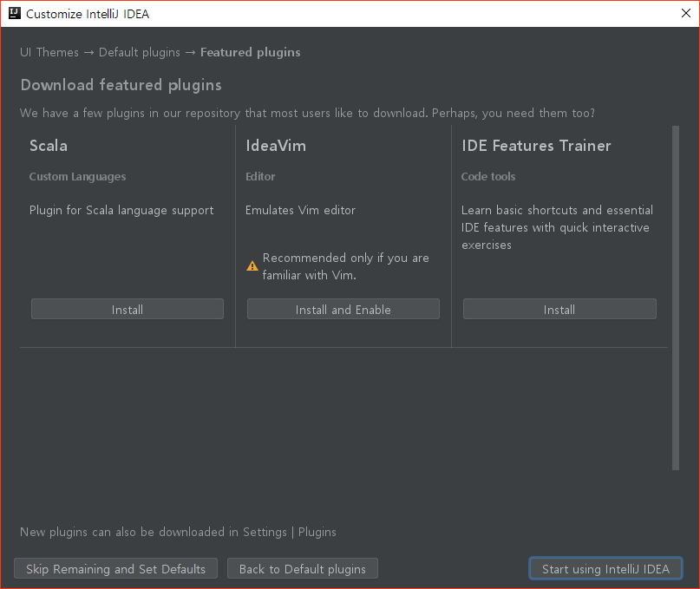This screenshot has width=700, height=589.
Task: Click the Editor category label
Action: pyautogui.click(x=260, y=176)
